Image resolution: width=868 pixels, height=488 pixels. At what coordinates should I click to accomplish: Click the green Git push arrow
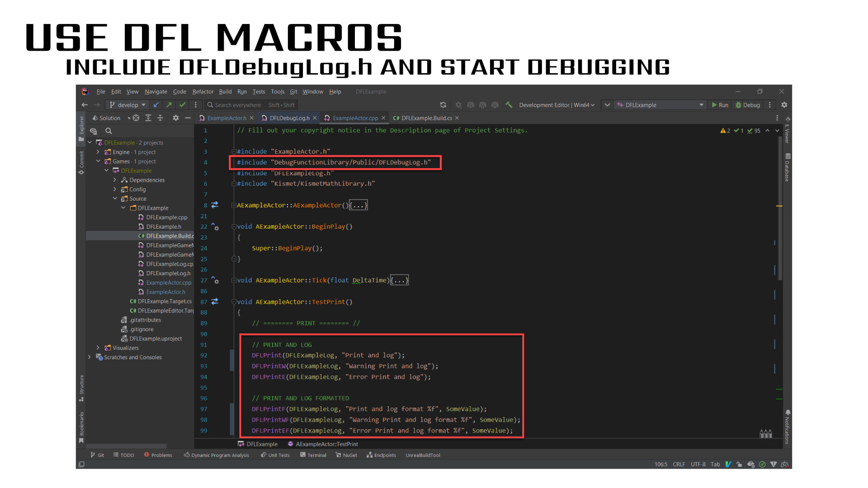pos(169,105)
